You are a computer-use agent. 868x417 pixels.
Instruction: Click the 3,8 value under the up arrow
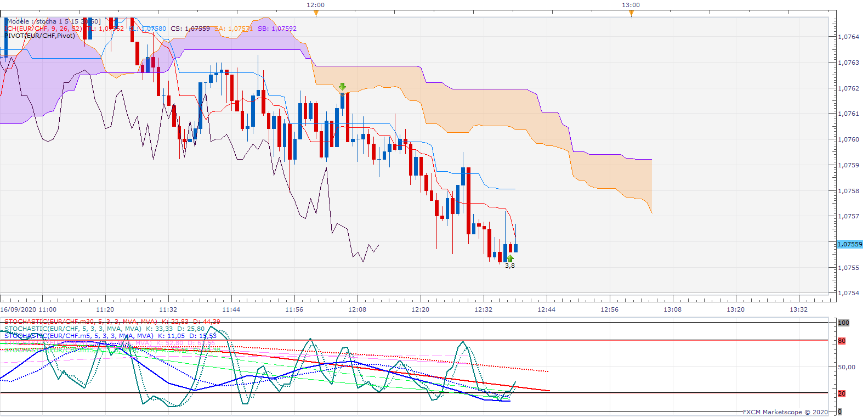510,266
